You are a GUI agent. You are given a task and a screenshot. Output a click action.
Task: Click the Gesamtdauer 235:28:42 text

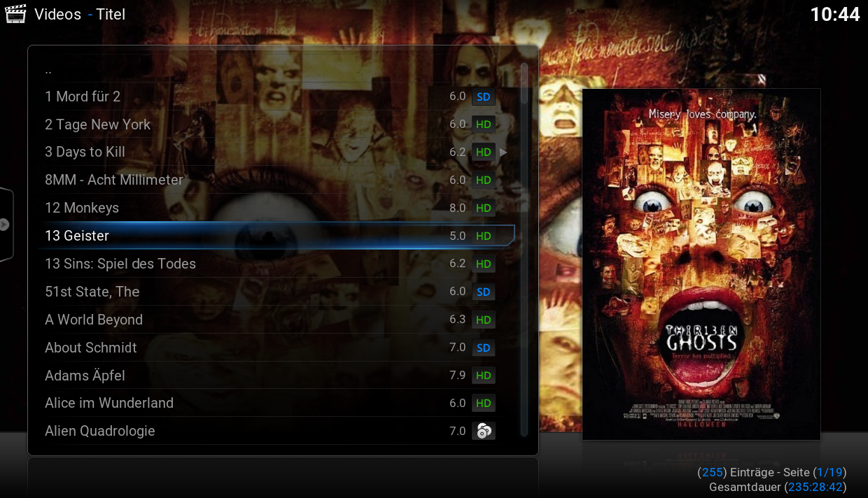point(778,487)
